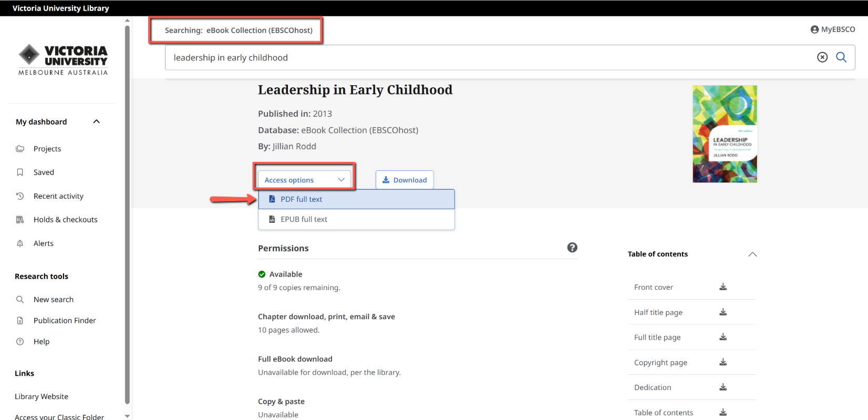Toggle the Access options dropdown
868x420 pixels.
pos(304,180)
